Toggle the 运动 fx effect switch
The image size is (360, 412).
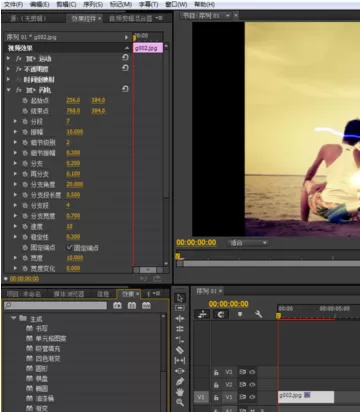point(19,59)
